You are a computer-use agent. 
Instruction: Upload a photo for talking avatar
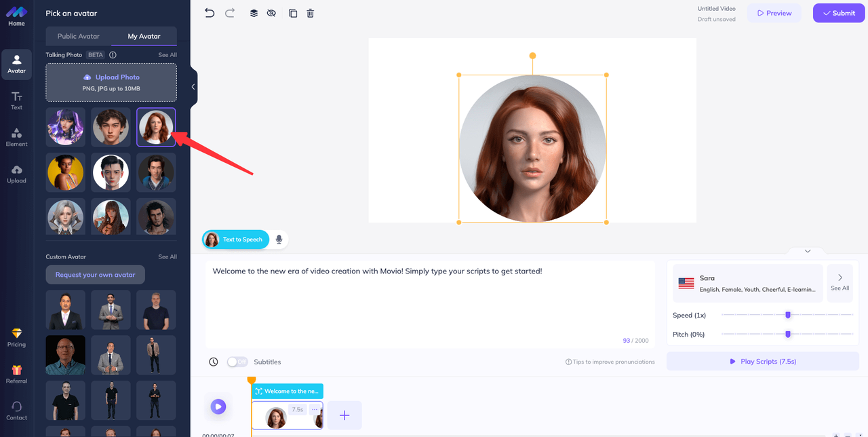click(x=111, y=83)
